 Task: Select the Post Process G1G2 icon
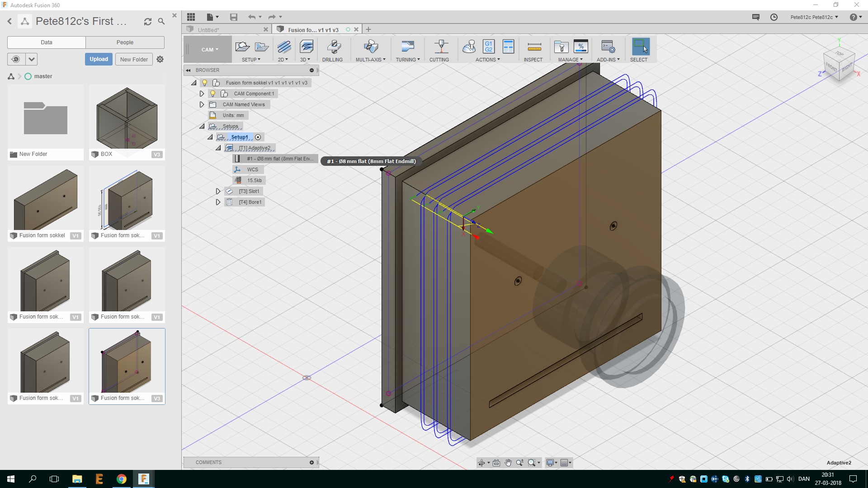point(488,47)
